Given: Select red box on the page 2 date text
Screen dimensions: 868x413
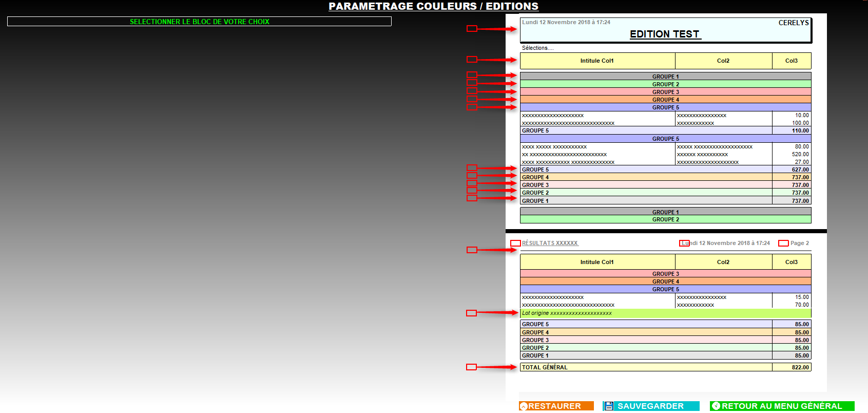Looking at the screenshot, I should tap(684, 243).
